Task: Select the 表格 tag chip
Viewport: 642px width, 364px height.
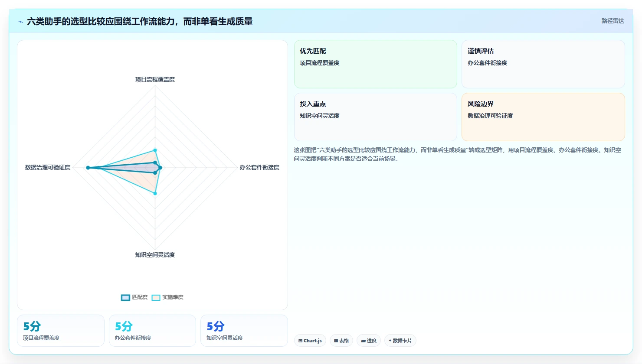Action: click(341, 341)
